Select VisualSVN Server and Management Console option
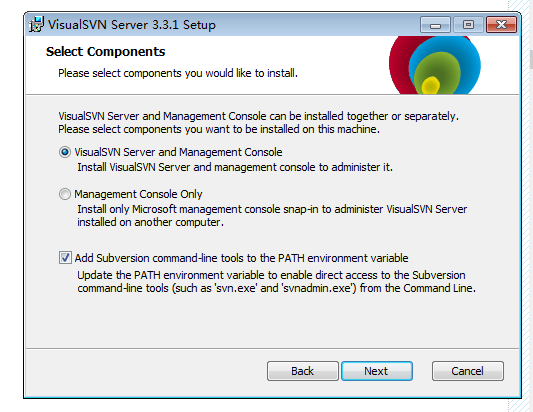Image resolution: width=533 pixels, height=412 pixels. pos(65,152)
